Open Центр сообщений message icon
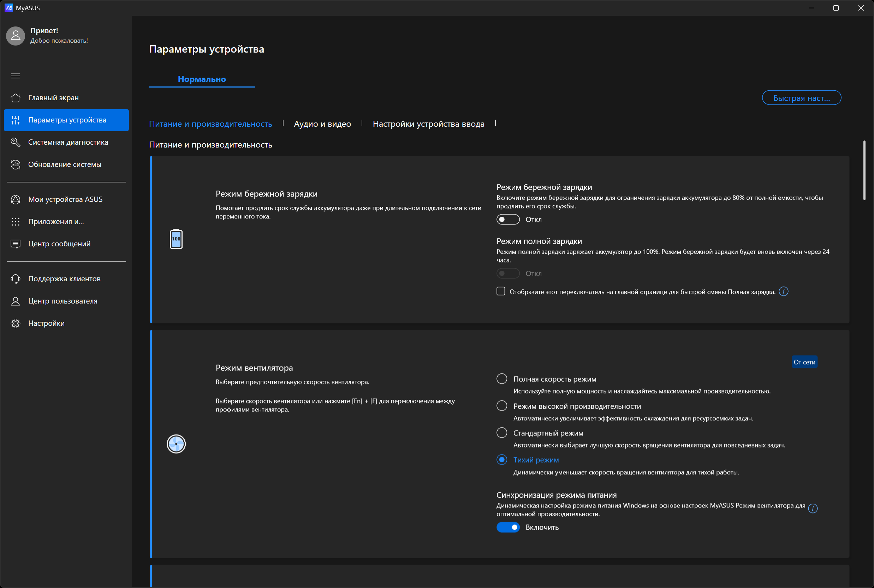The width and height of the screenshot is (874, 588). pos(16,244)
